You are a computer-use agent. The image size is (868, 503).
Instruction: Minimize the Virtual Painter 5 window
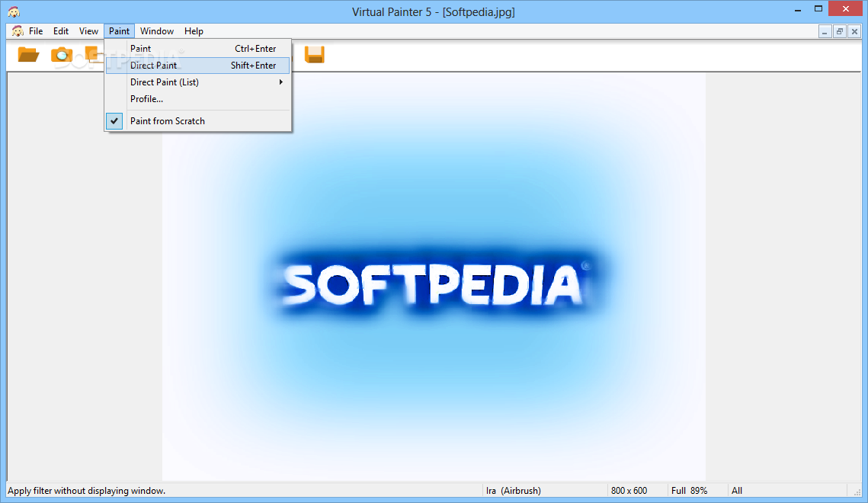(x=798, y=9)
